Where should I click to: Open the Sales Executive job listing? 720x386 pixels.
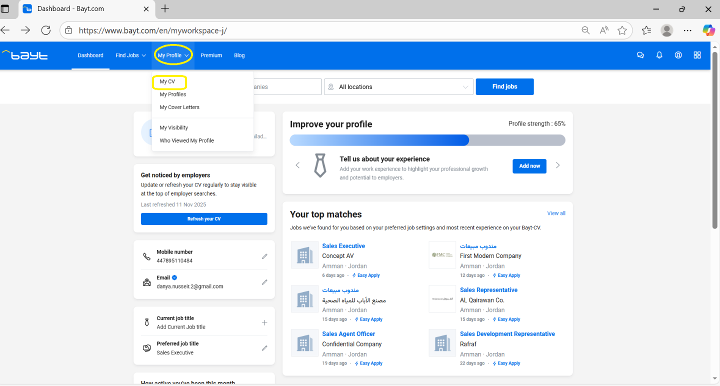[x=343, y=246]
